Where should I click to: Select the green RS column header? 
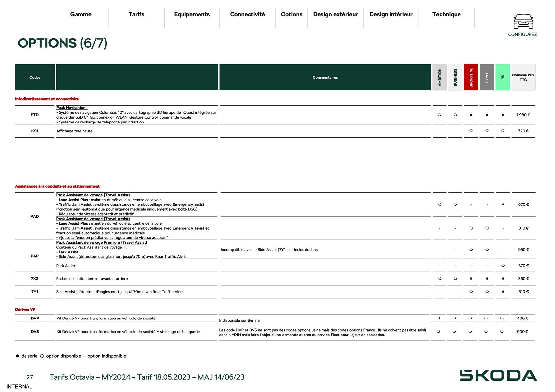click(x=503, y=77)
